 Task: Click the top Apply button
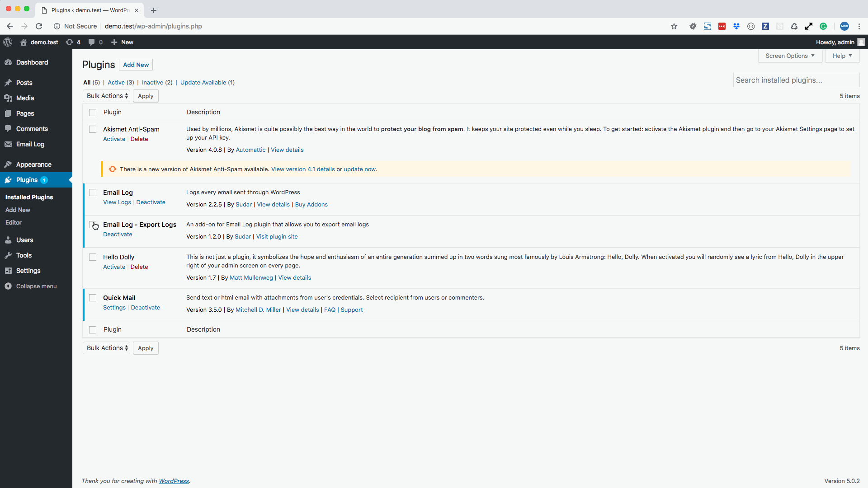(x=146, y=96)
